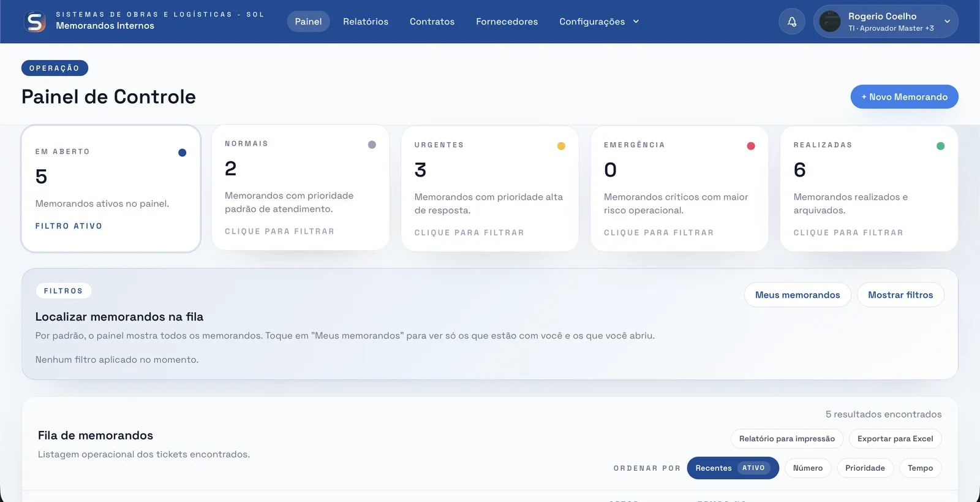Select the Em Aberto summary card
Image resolution: width=980 pixels, height=502 pixels.
(x=111, y=189)
